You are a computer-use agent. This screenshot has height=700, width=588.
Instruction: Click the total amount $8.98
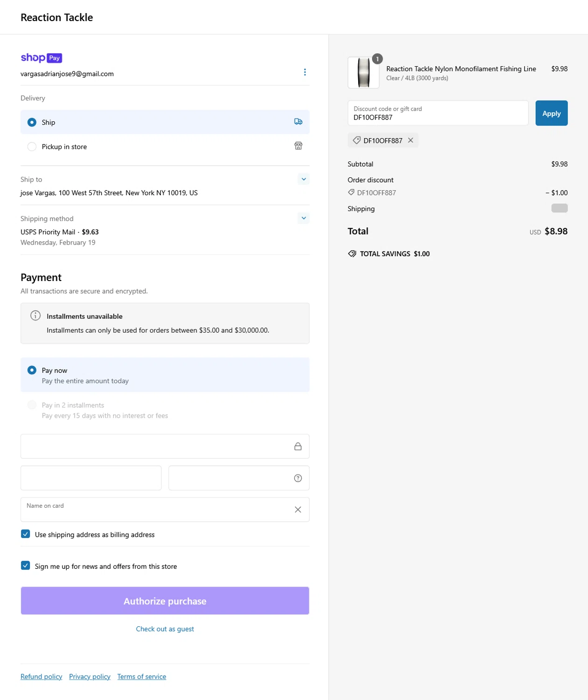coord(556,231)
